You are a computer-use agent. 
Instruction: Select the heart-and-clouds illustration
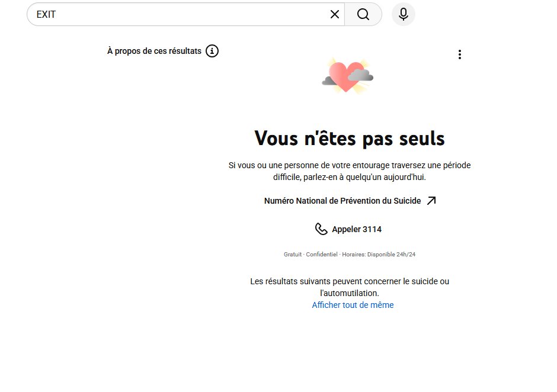click(x=348, y=75)
